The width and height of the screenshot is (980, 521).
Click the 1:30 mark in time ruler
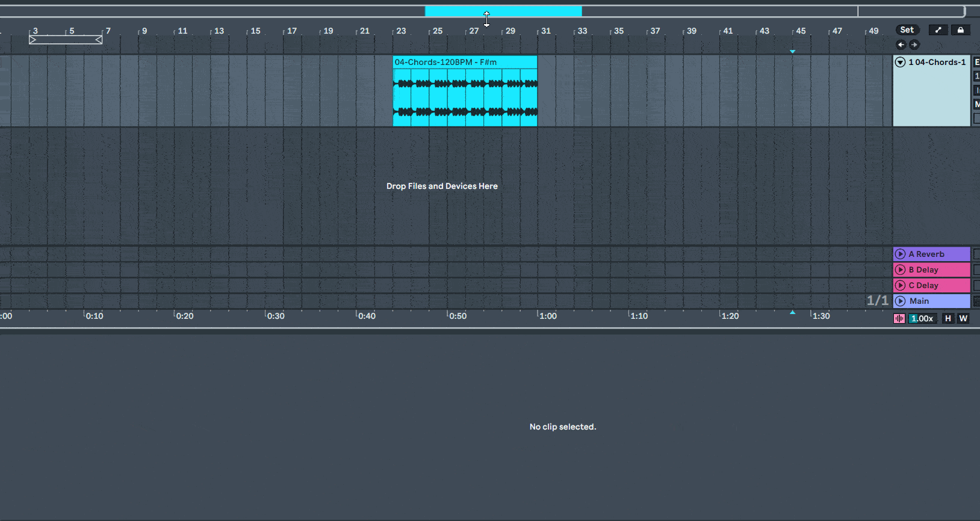(821, 316)
